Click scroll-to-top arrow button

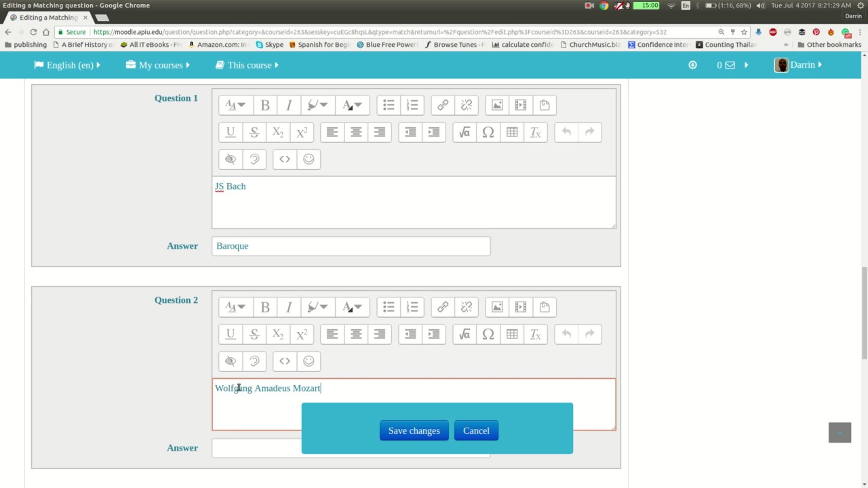[x=840, y=432]
